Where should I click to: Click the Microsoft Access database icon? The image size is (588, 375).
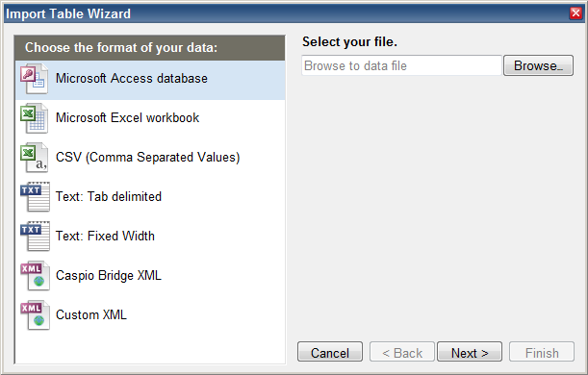(x=35, y=79)
